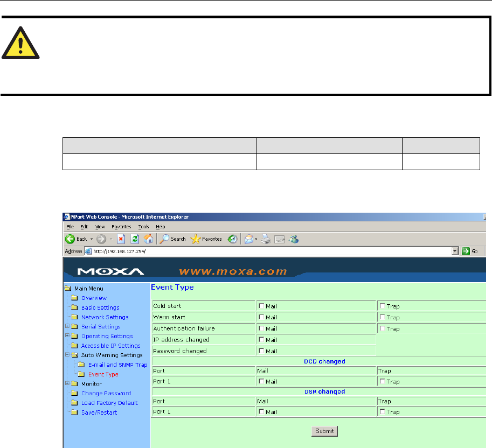492x448 pixels.
Task: Open the Save/Restart link
Action: click(x=99, y=412)
